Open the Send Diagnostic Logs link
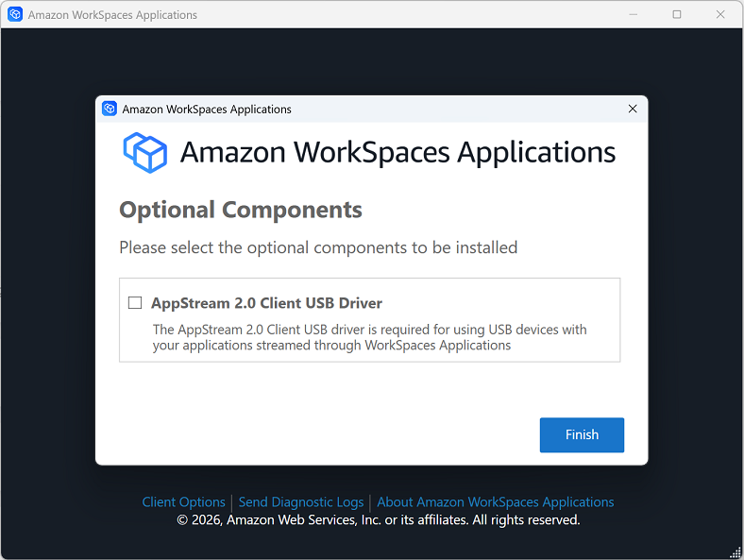 point(301,502)
